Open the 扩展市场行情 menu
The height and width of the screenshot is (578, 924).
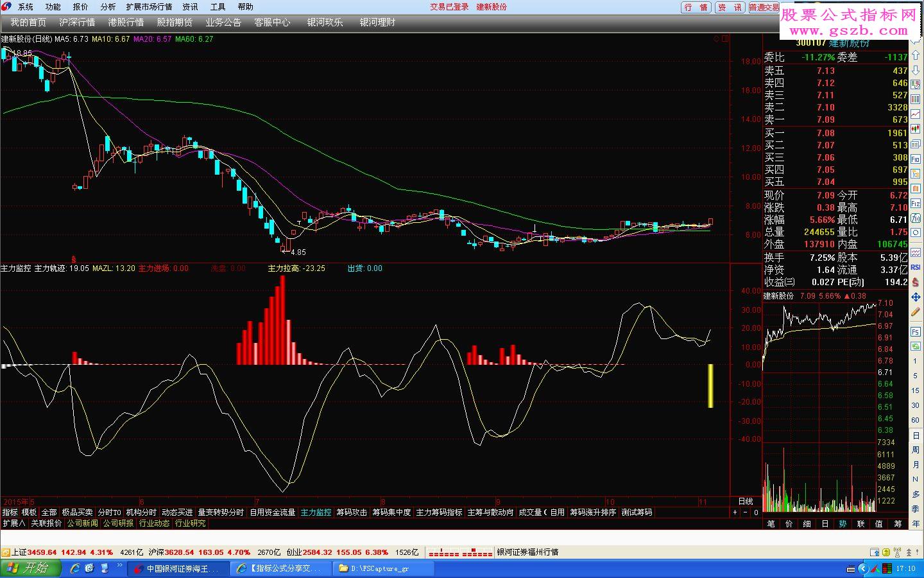click(150, 7)
